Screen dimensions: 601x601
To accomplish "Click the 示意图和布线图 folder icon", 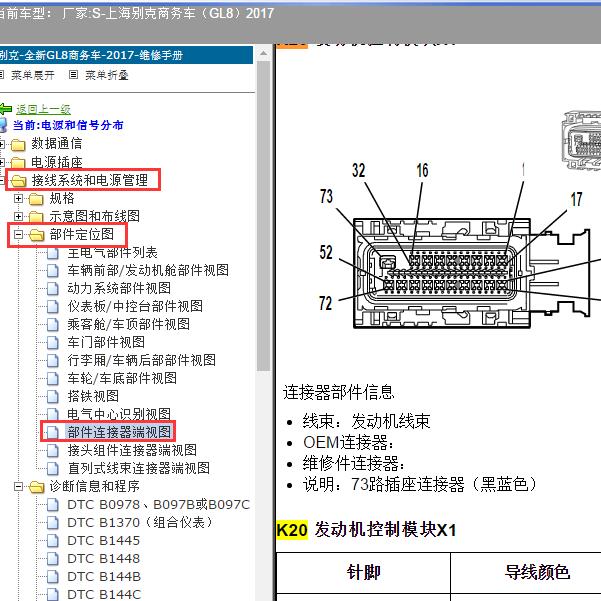I will coord(36,217).
